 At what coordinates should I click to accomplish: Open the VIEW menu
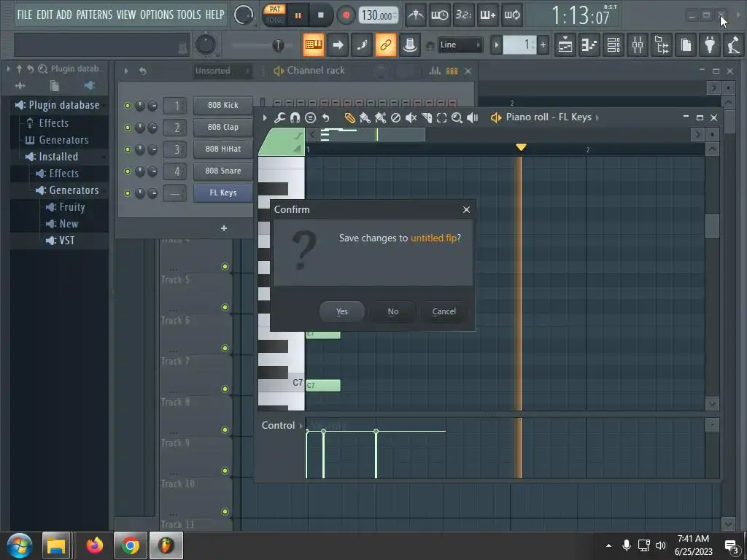point(125,15)
